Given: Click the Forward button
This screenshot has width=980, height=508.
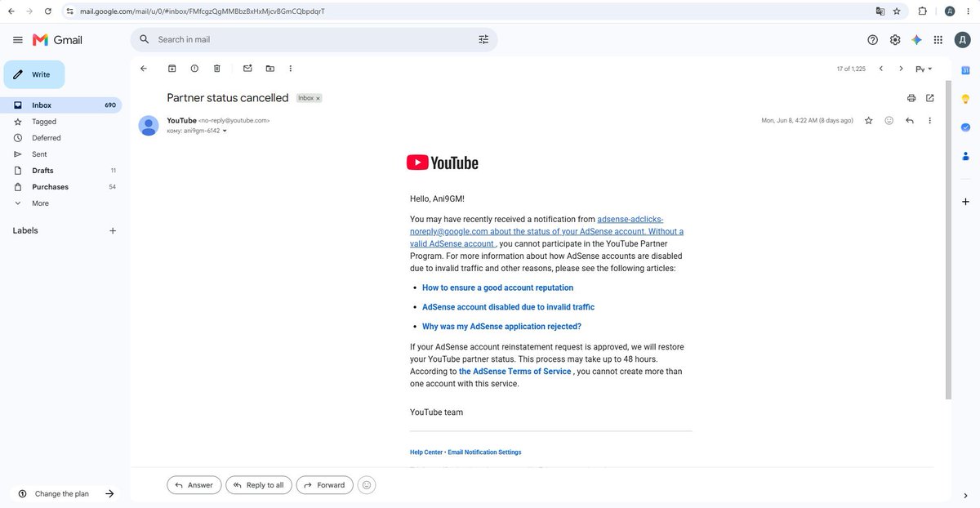Looking at the screenshot, I should (x=325, y=485).
